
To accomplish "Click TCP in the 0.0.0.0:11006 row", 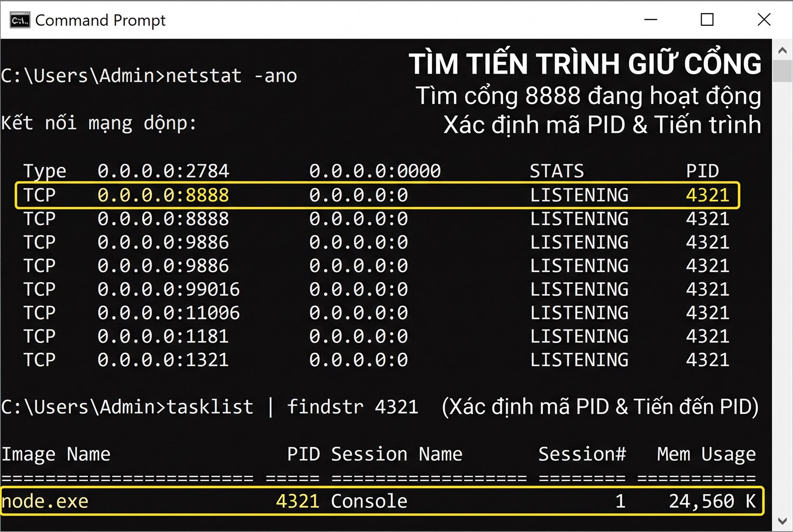I will [39, 313].
